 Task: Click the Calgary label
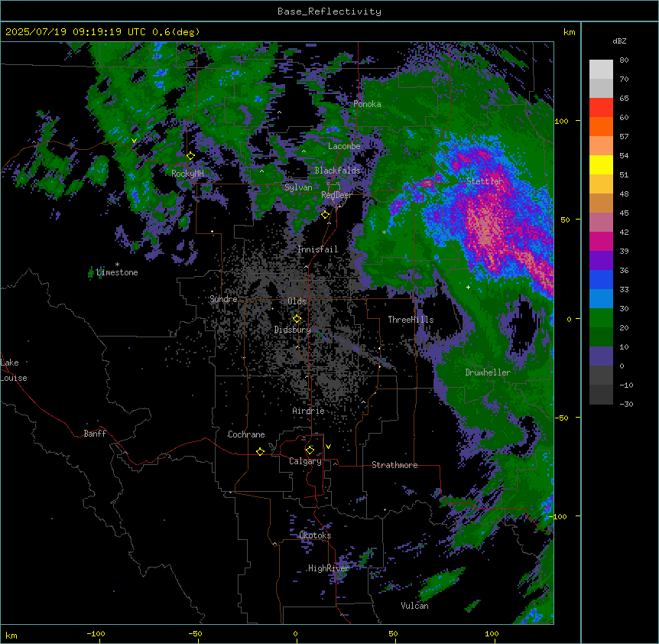[x=305, y=461]
